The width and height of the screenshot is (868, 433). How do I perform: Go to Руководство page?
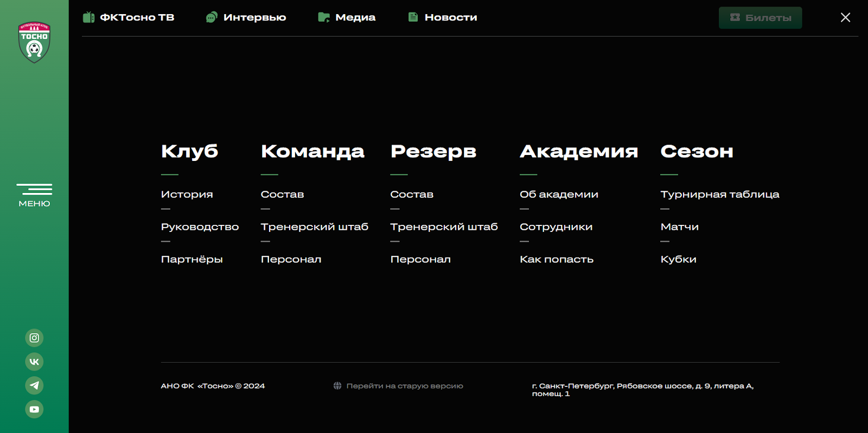[200, 227]
